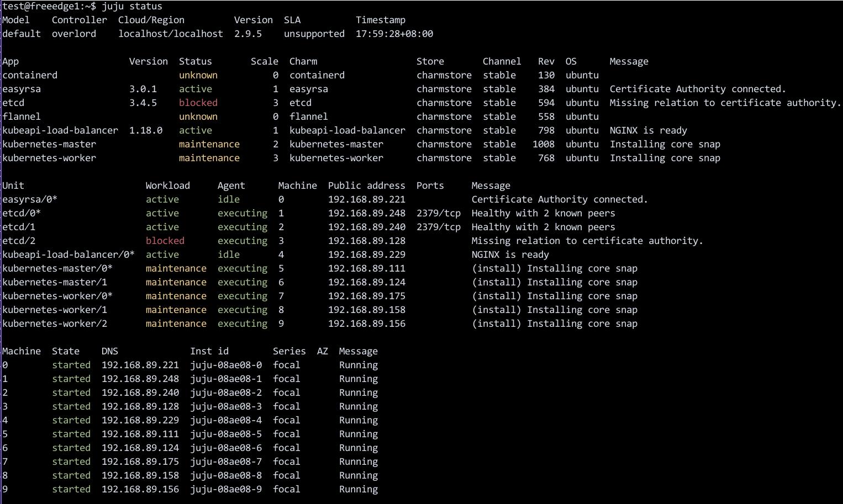This screenshot has height=504, width=843.
Task: Select the 'easyrsa/0*' unit name
Action: click(x=30, y=199)
